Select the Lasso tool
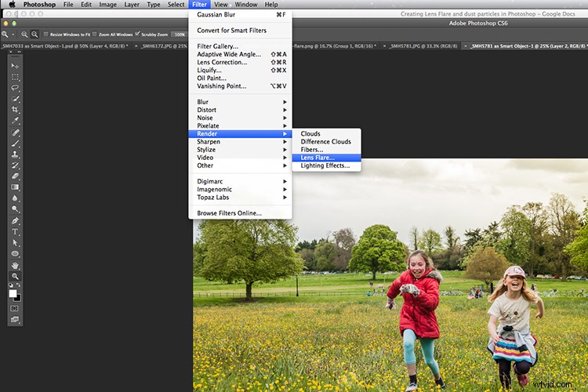 click(x=15, y=88)
